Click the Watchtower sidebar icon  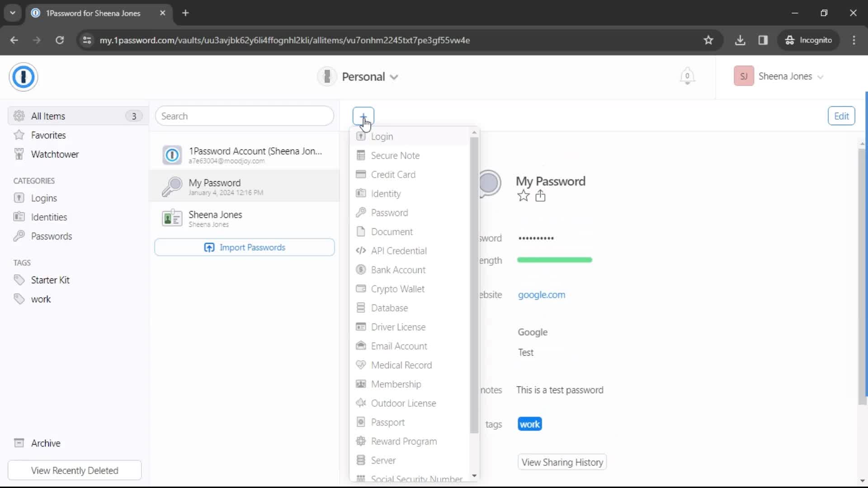tap(19, 155)
